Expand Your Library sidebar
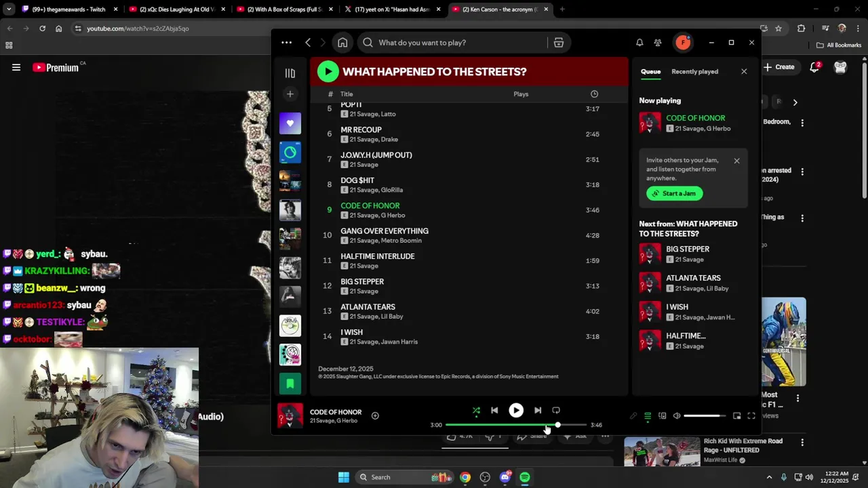 point(290,73)
